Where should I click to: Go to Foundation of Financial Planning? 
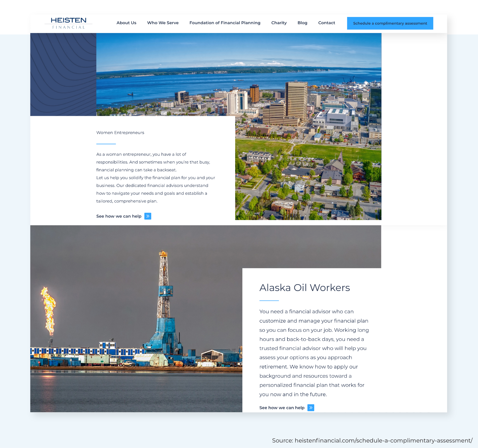225,23
